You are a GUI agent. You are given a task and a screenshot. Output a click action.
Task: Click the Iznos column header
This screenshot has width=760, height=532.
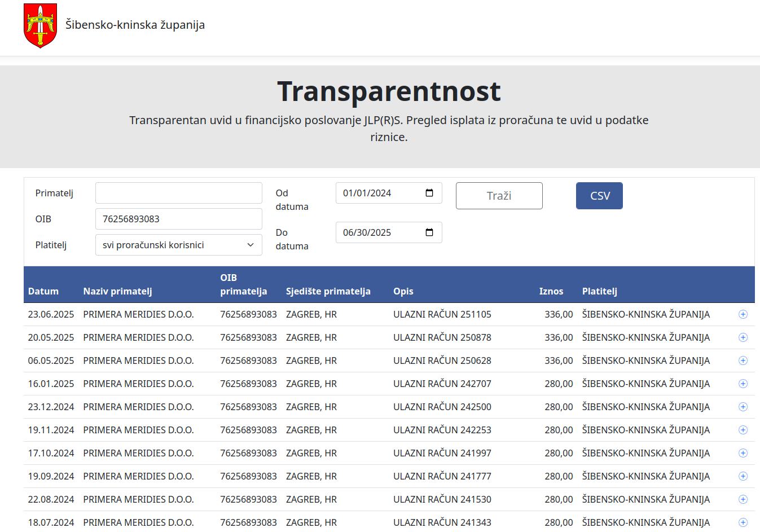[551, 291]
